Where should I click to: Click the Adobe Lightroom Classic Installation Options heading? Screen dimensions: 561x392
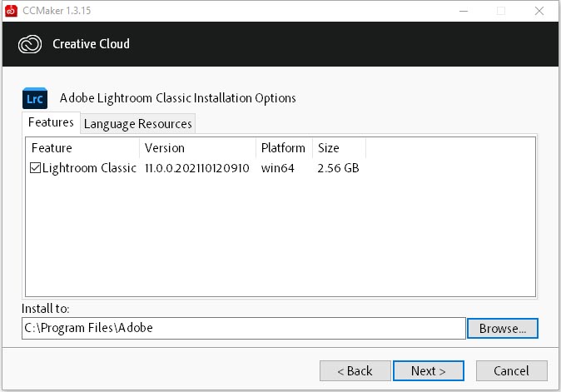pyautogui.click(x=178, y=98)
